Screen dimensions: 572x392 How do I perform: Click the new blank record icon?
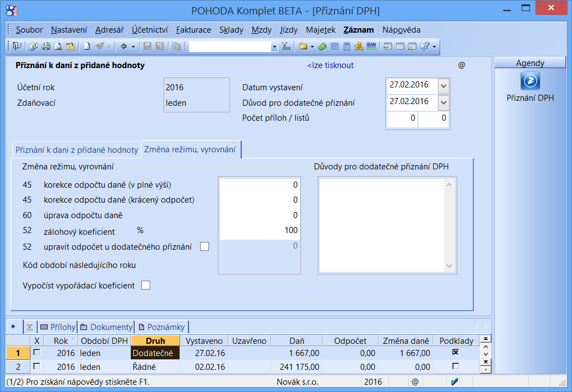(87, 47)
